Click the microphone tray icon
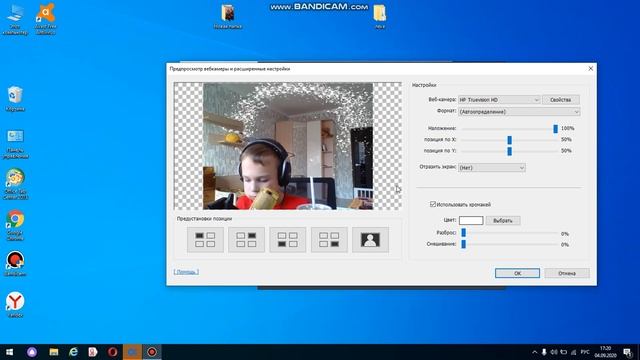The width and height of the screenshot is (640, 360). point(544,352)
